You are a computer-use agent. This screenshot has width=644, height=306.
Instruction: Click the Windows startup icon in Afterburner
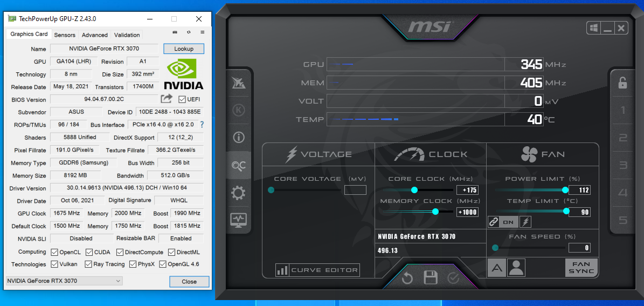593,28
